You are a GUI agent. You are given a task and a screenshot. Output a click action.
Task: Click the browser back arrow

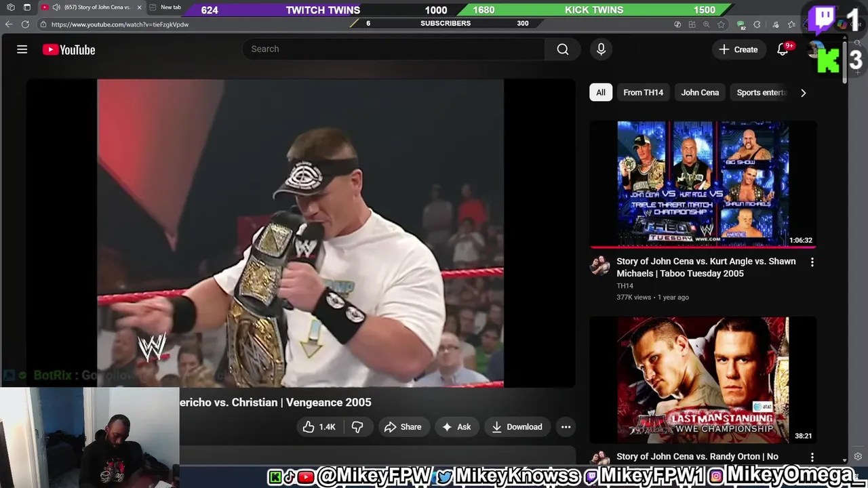tap(9, 24)
